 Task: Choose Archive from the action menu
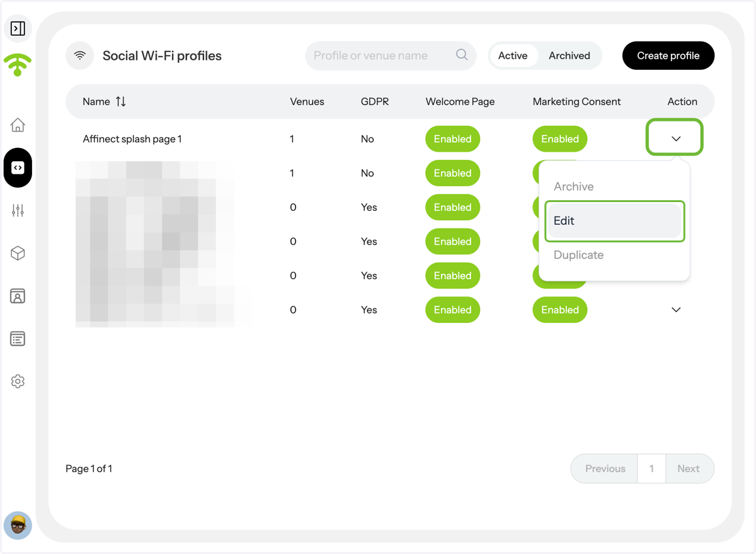tap(614, 186)
